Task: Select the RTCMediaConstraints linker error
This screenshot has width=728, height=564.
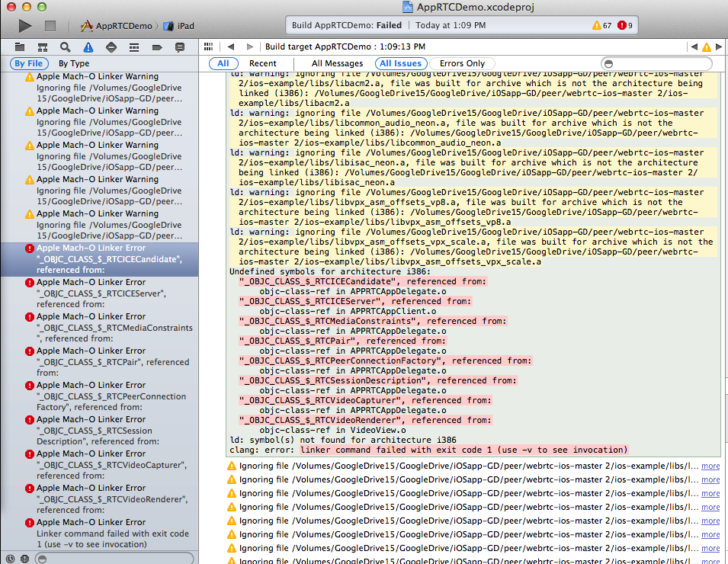Action: 99,328
